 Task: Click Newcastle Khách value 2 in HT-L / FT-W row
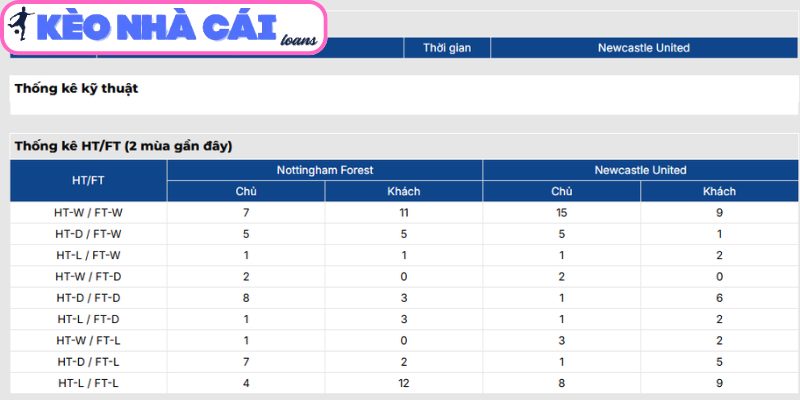[719, 256]
